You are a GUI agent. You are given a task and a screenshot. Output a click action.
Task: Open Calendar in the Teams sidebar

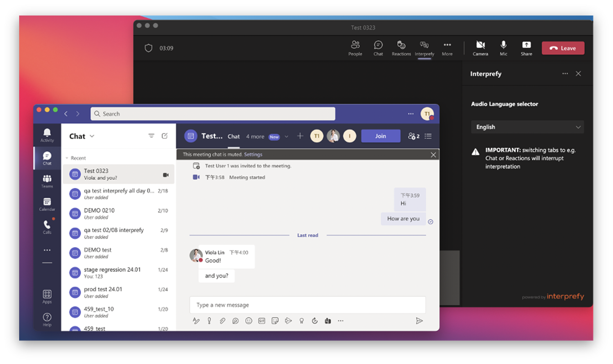pyautogui.click(x=47, y=204)
